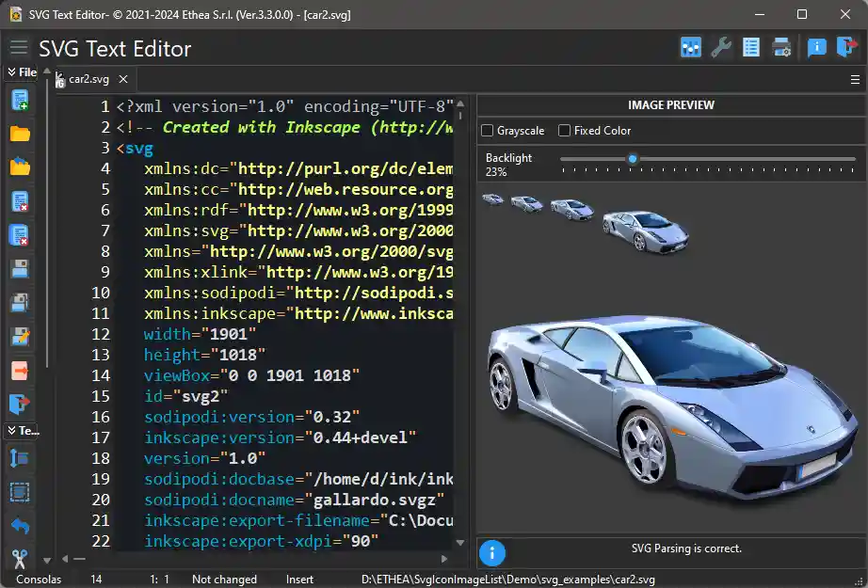
Task: Click the scissors Cut icon
Action: pos(19,558)
